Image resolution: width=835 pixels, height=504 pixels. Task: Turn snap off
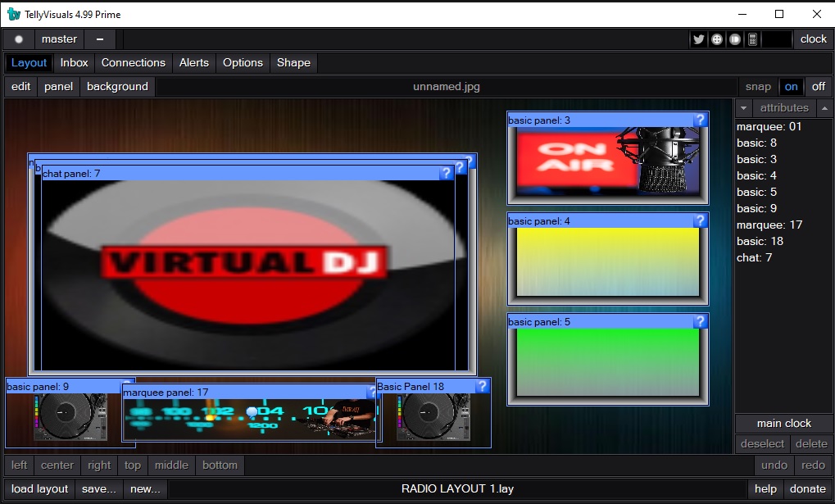pyautogui.click(x=819, y=86)
